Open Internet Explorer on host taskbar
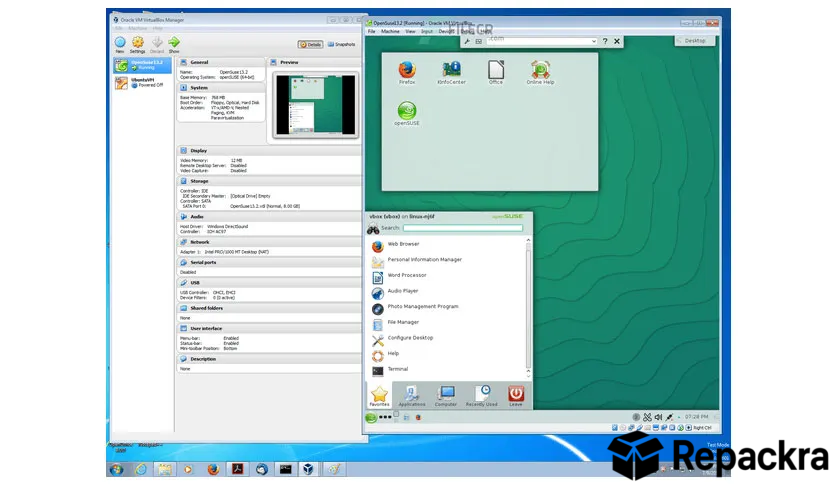The width and height of the screenshot is (836, 484). pos(141,469)
